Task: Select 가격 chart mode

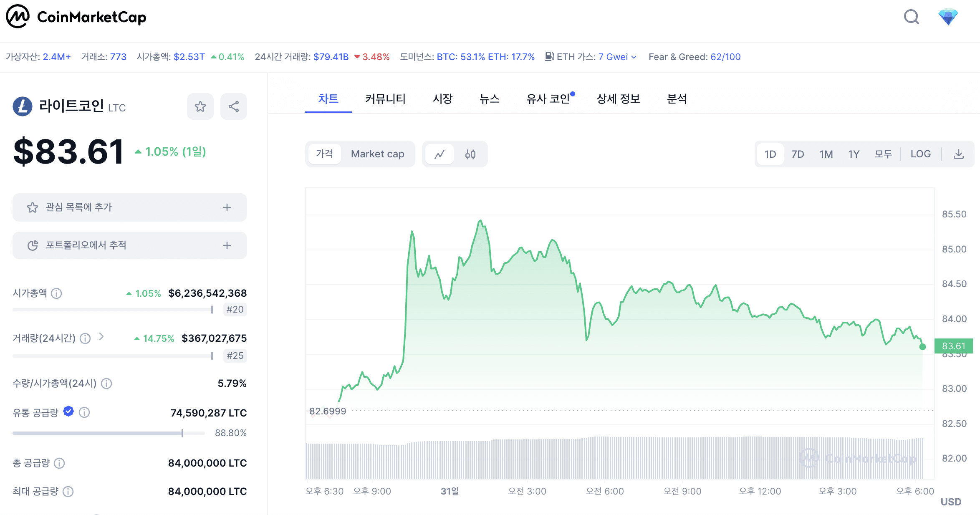Action: [x=324, y=154]
